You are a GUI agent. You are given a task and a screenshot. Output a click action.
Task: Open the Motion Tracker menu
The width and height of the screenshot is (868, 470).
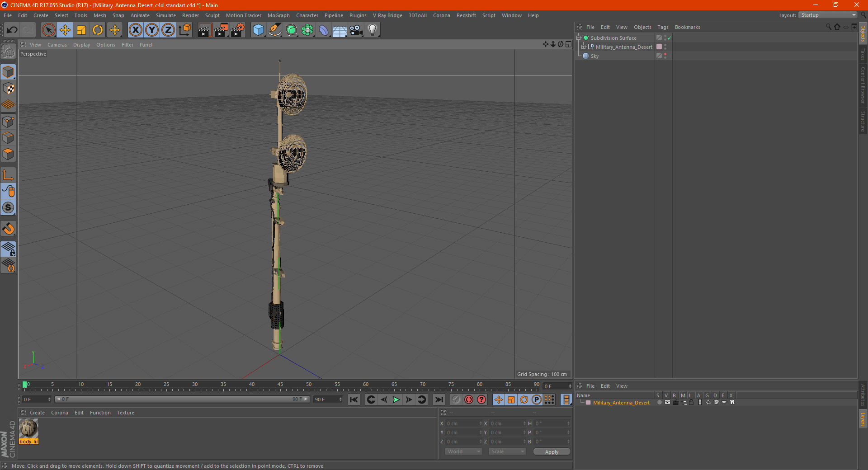pos(243,15)
